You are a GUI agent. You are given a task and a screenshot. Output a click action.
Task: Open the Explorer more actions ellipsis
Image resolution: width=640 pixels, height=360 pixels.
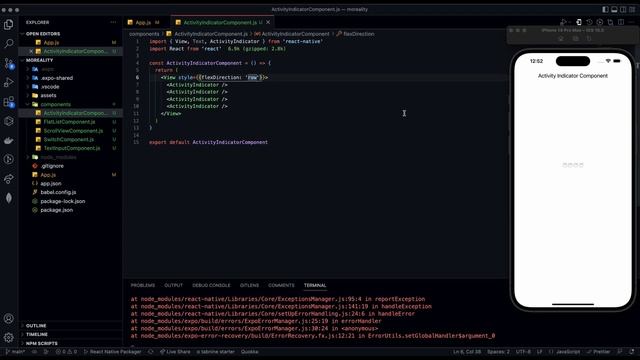(113, 22)
